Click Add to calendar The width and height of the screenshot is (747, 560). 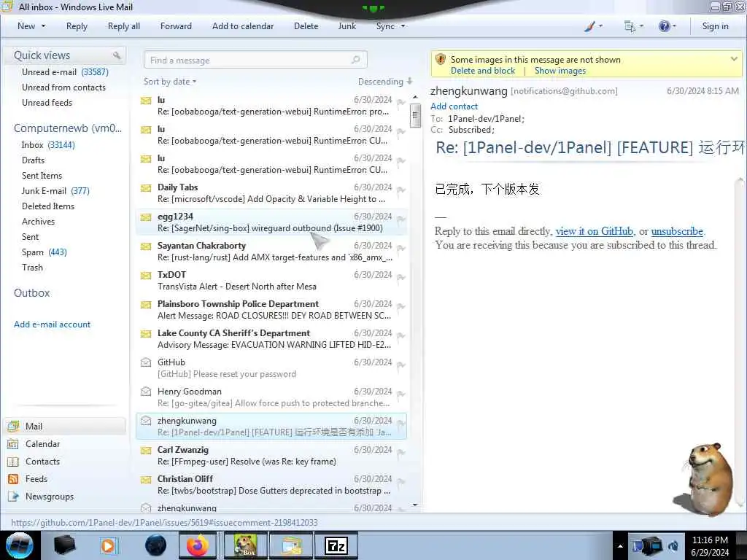point(243,26)
